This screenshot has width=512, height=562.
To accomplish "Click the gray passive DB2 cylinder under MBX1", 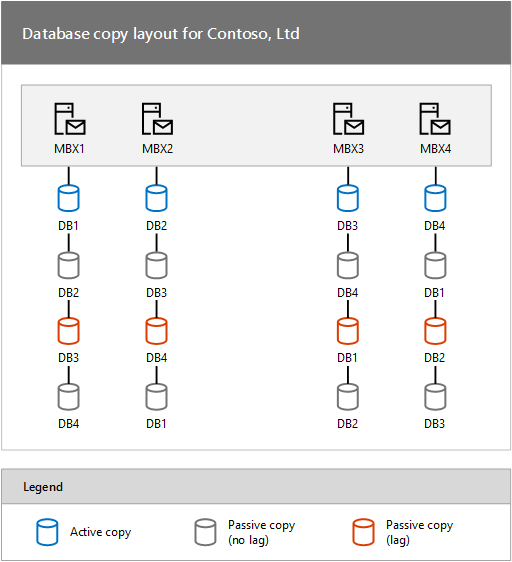I will pyautogui.click(x=68, y=266).
